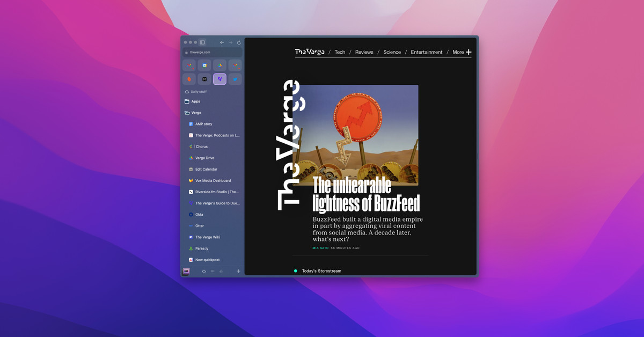Open the Entertainment section
The height and width of the screenshot is (337, 644).
pyautogui.click(x=427, y=52)
